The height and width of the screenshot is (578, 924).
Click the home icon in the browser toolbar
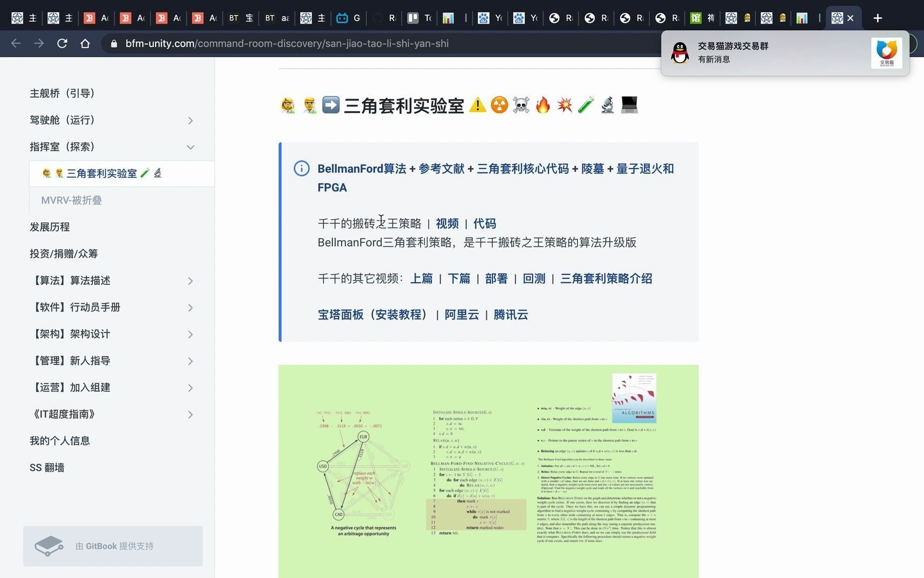click(85, 43)
